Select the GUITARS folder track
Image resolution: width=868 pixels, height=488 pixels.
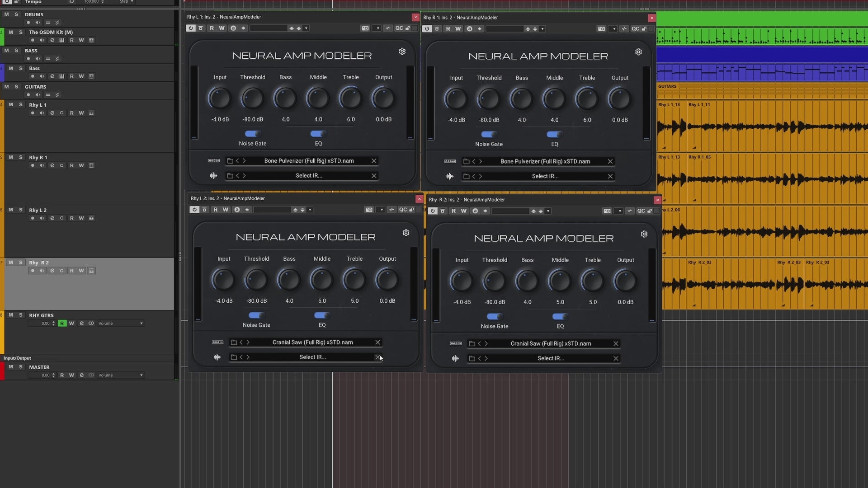[35, 87]
